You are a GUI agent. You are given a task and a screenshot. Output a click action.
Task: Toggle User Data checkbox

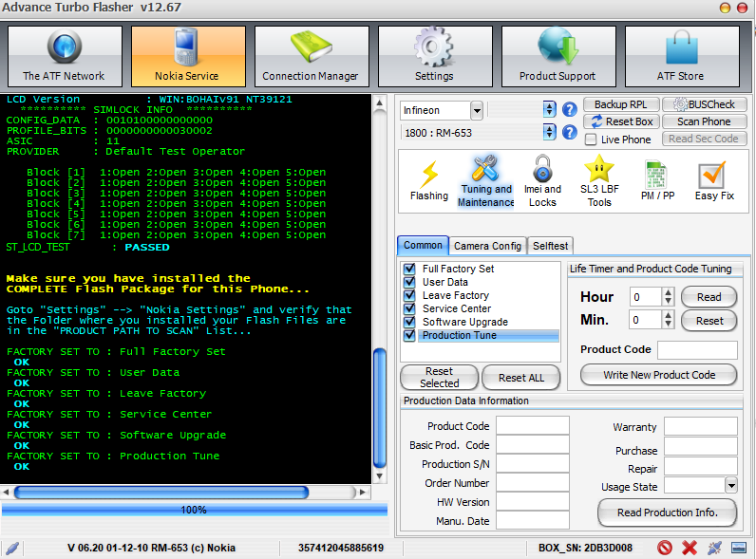(410, 282)
